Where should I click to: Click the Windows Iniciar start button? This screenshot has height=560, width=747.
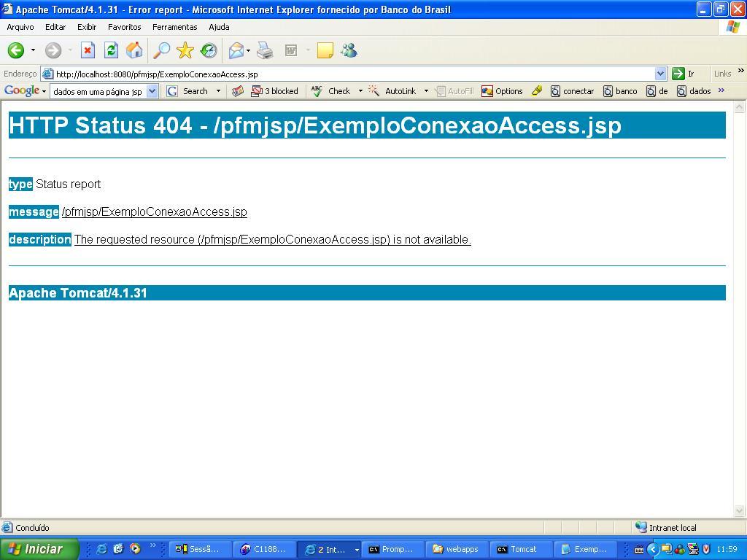tap(38, 549)
